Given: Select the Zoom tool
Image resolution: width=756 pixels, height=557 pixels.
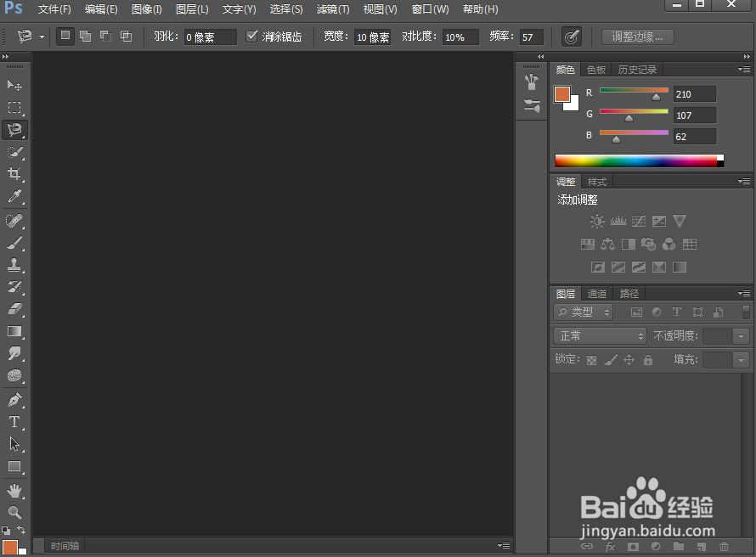Looking at the screenshot, I should tap(14, 512).
